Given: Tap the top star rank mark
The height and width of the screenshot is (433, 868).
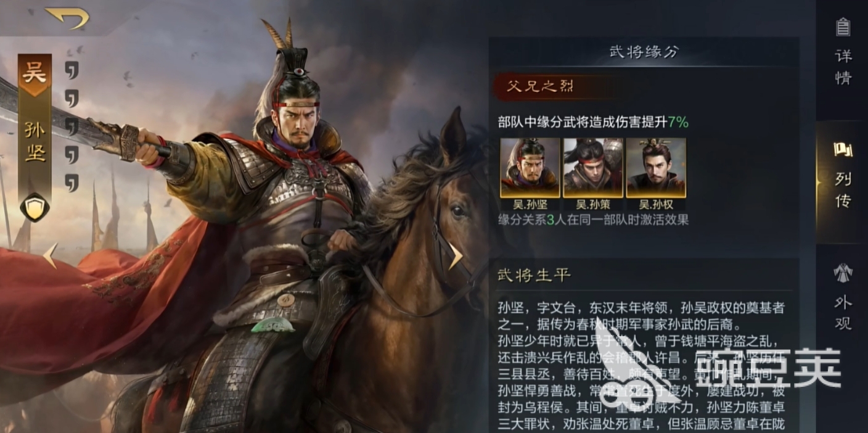Looking at the screenshot, I should tap(72, 70).
